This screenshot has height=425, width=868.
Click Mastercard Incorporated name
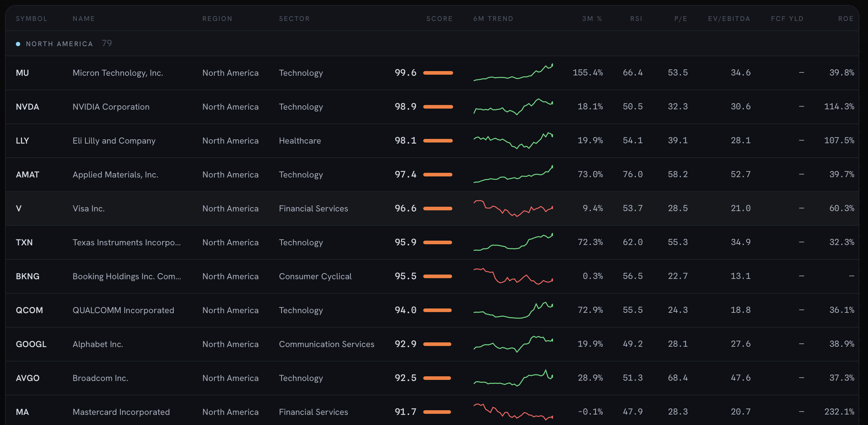pos(121,412)
